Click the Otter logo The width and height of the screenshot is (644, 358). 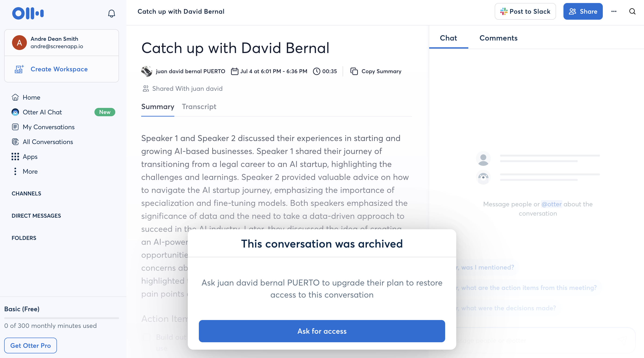28,13
